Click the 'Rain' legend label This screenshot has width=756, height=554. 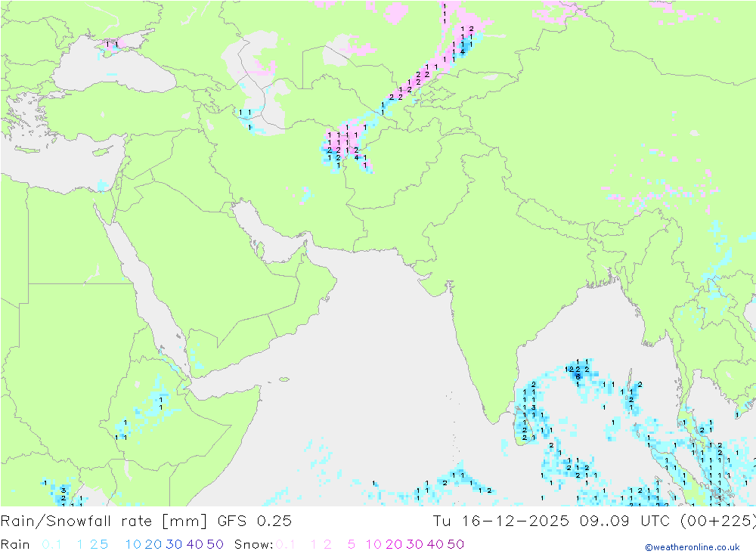click(15, 544)
